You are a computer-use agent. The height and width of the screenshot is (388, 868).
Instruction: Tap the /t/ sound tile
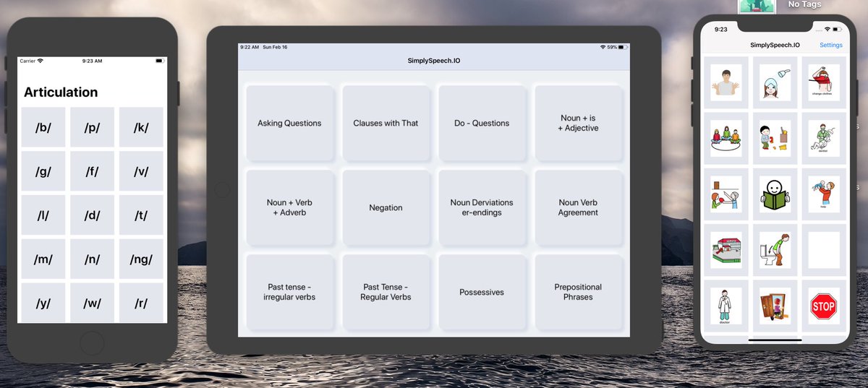(141, 215)
